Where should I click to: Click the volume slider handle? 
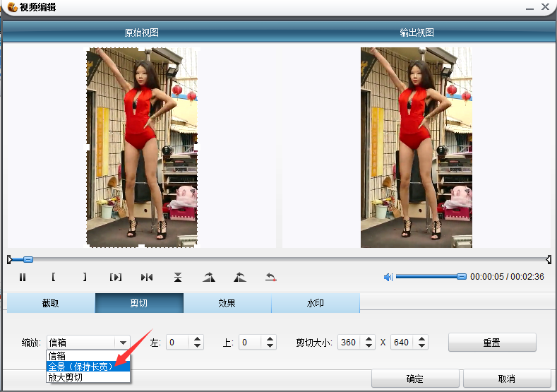pyautogui.click(x=462, y=276)
